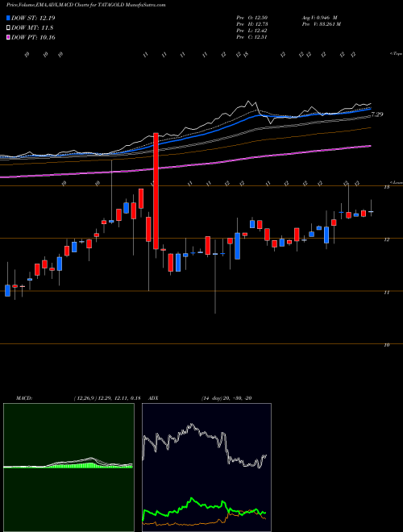
Task: Click the '<Tops' marker label
Action: pos(396,53)
